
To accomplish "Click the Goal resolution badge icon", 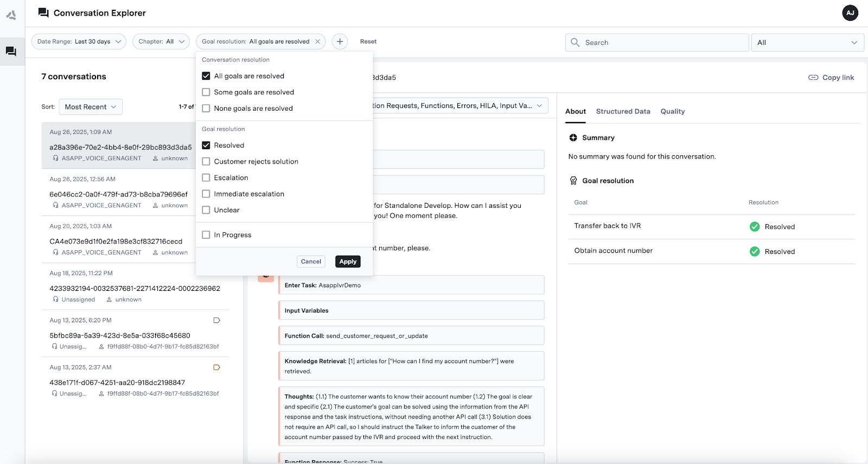I will (573, 181).
